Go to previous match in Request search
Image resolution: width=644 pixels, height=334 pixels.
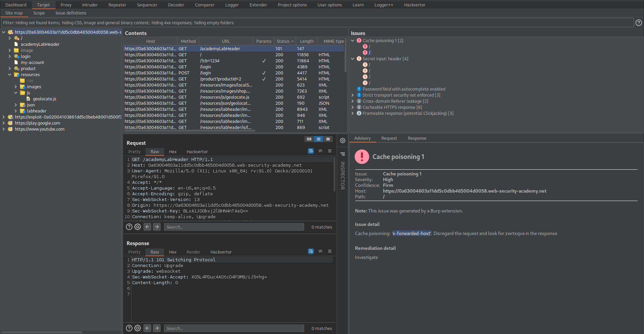tap(147, 227)
